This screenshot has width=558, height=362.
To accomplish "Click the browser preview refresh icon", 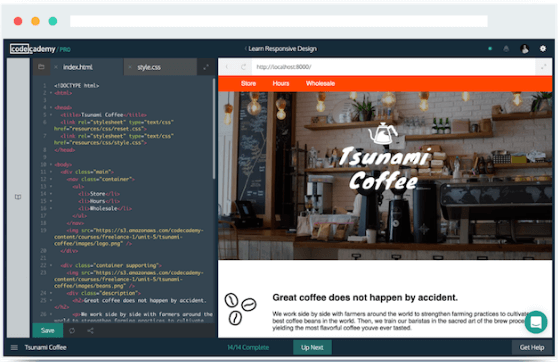I will coord(243,67).
